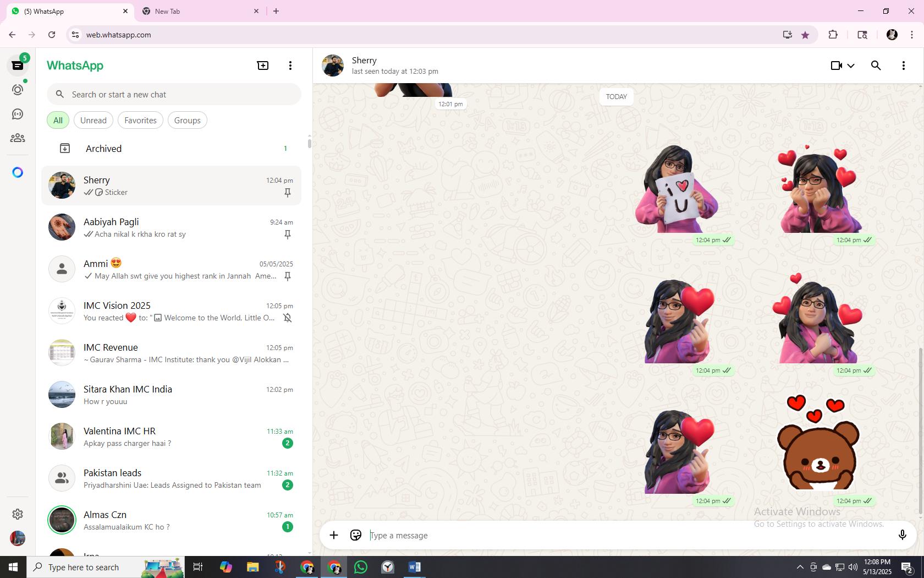The height and width of the screenshot is (578, 924).
Task: Click pin icon on Sherry chat row
Action: click(287, 193)
